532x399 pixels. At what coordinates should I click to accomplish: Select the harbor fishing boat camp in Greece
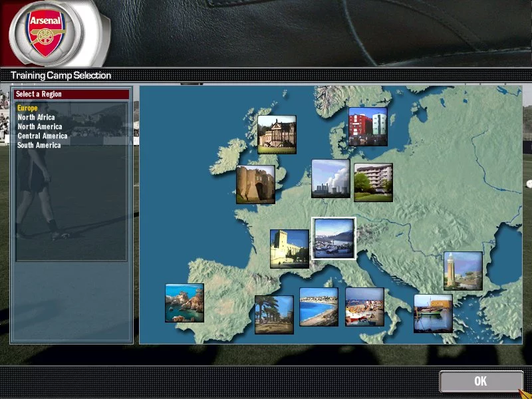pyautogui.click(x=434, y=313)
